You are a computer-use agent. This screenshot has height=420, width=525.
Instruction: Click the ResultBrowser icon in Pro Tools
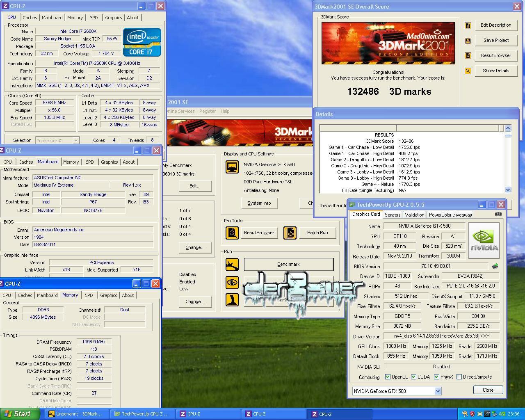click(x=232, y=233)
